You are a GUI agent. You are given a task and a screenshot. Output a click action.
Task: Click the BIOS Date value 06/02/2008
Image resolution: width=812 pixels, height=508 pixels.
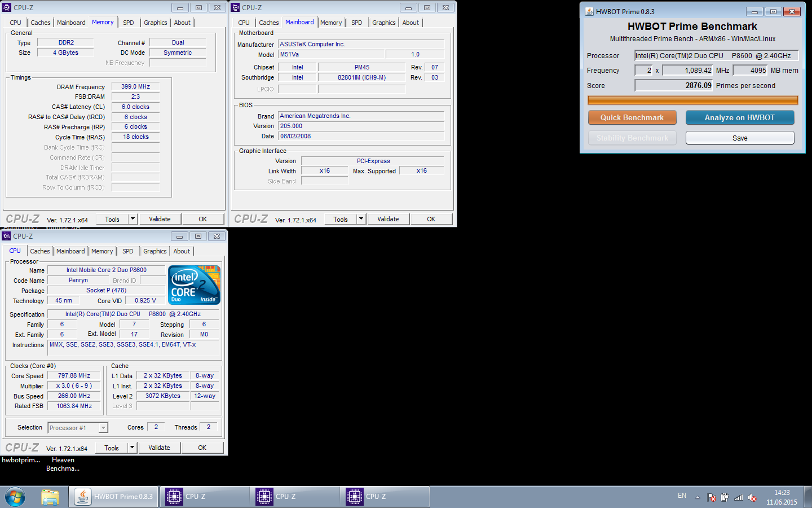tap(361, 136)
